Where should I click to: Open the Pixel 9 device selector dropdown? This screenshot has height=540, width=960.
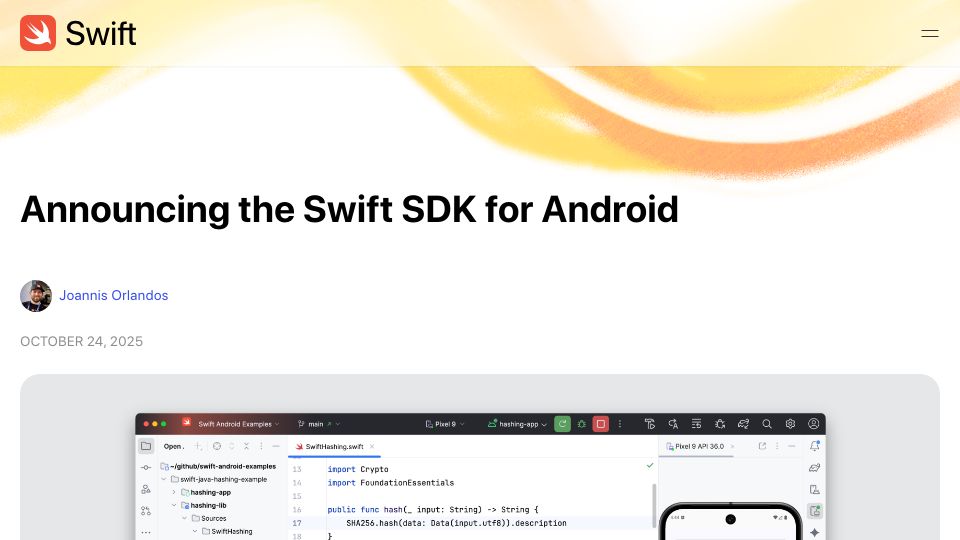pos(445,424)
